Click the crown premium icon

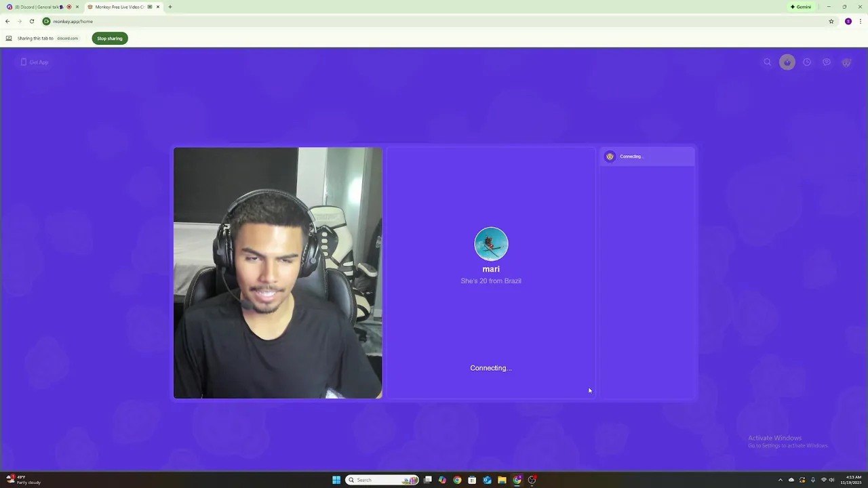(x=787, y=62)
